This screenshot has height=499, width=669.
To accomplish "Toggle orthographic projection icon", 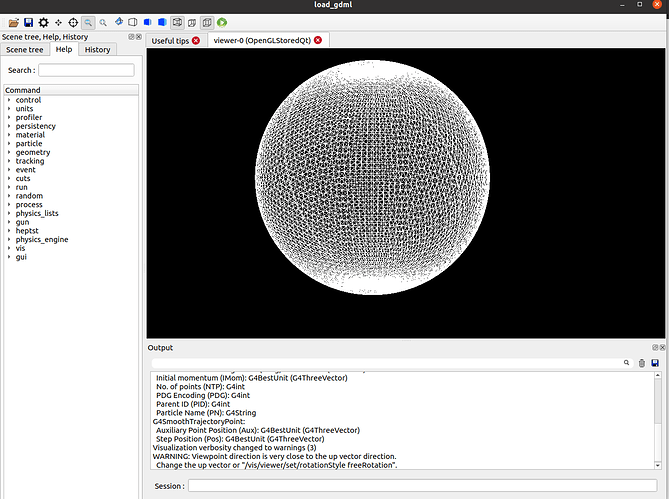I will [207, 22].
